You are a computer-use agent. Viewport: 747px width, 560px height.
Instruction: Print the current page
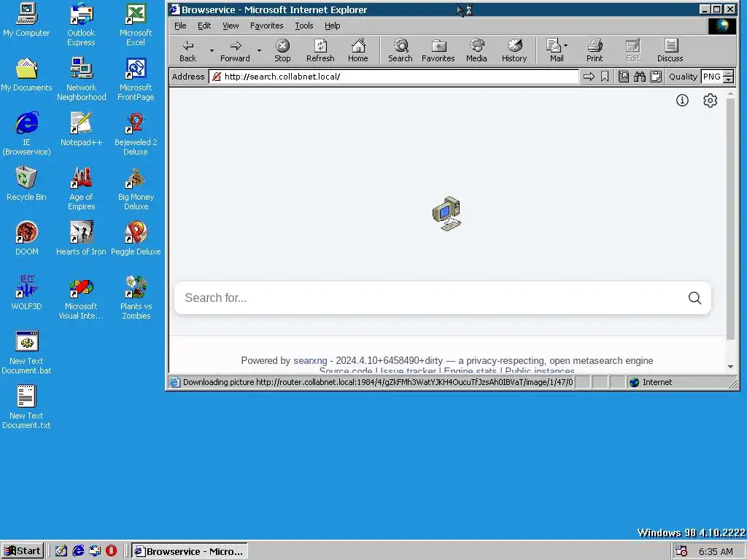click(x=595, y=50)
